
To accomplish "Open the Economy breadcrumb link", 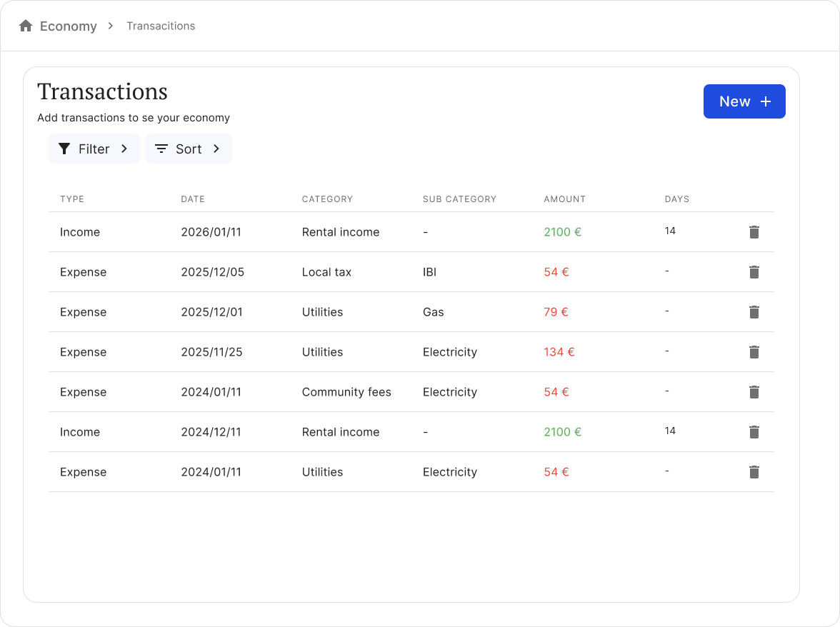I will point(69,25).
